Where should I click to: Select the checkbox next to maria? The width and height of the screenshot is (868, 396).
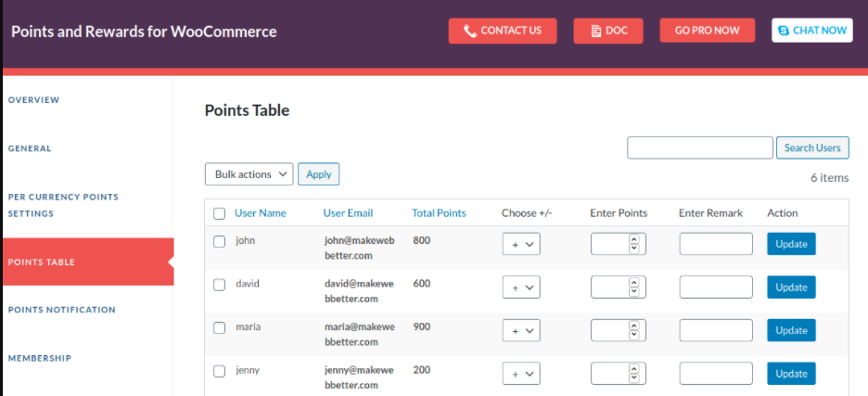[220, 327]
